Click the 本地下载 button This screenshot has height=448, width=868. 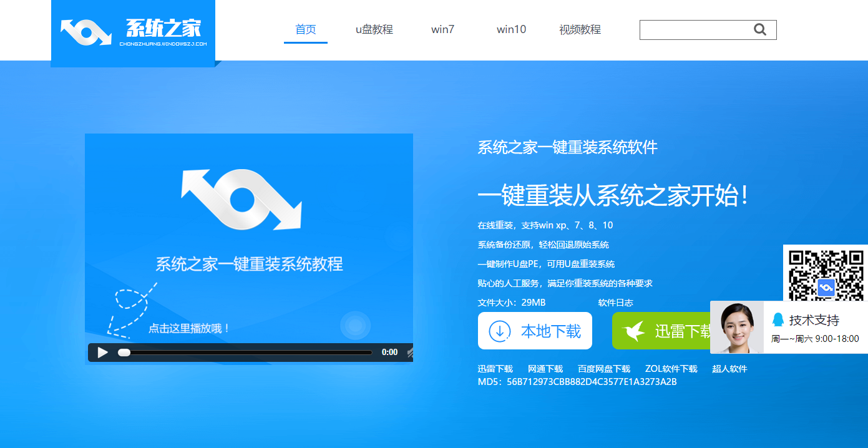[535, 331]
